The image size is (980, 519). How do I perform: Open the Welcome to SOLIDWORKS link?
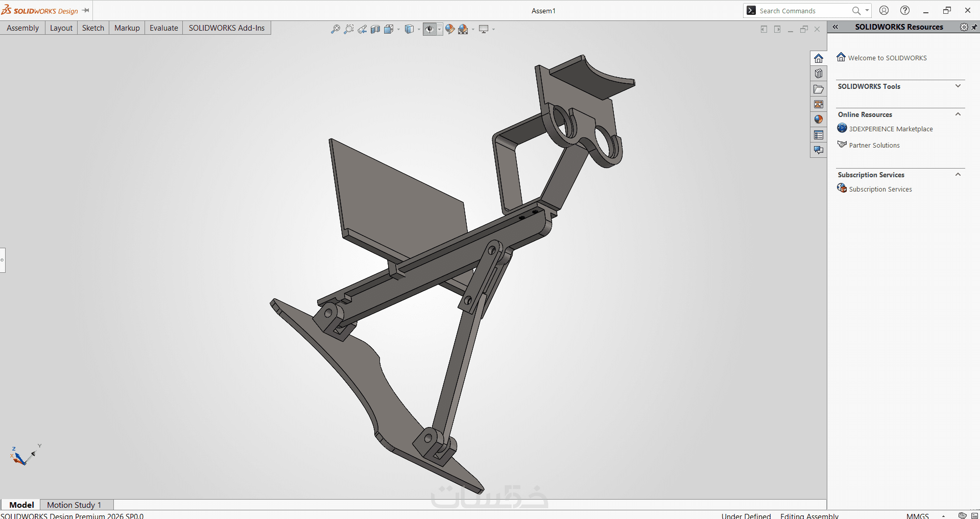pos(888,58)
